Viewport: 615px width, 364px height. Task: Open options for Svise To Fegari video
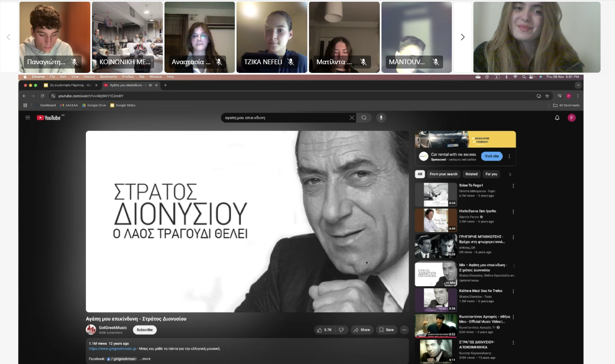click(513, 186)
